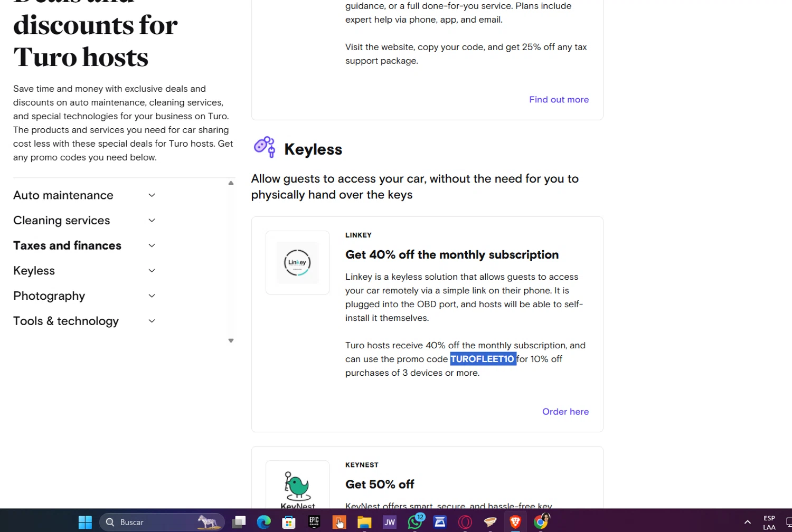The height and width of the screenshot is (532, 792).
Task: Click the sidebar scroll up arrow
Action: coord(231,183)
